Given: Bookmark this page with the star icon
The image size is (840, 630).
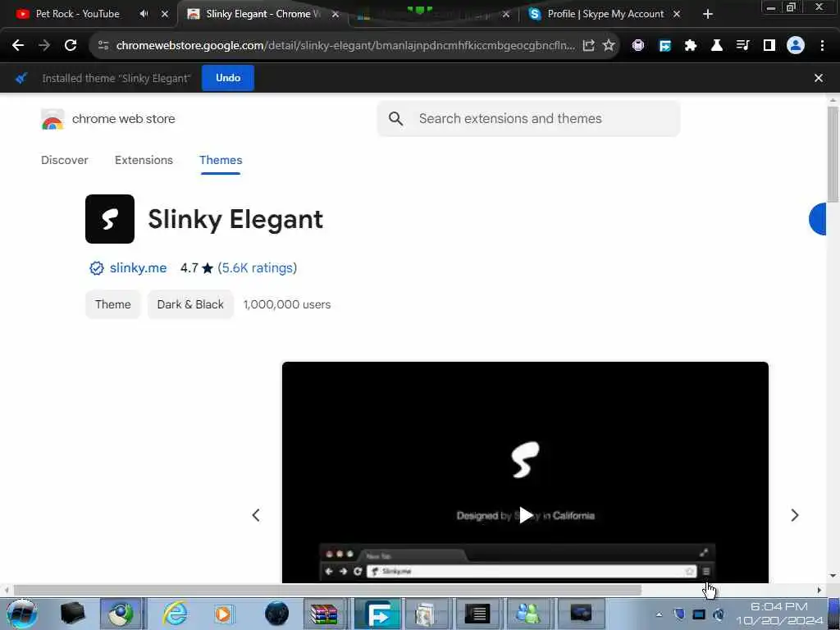Looking at the screenshot, I should click(x=609, y=46).
